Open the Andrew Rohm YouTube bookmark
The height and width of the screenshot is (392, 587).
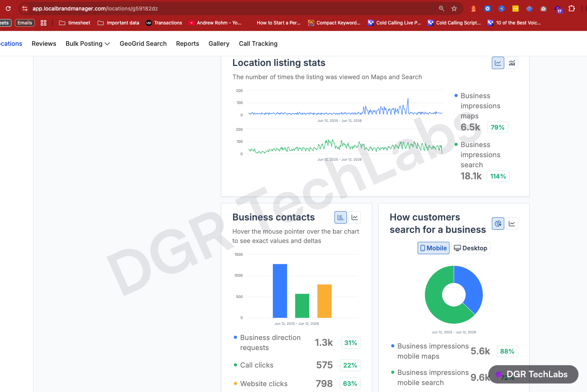[215, 23]
